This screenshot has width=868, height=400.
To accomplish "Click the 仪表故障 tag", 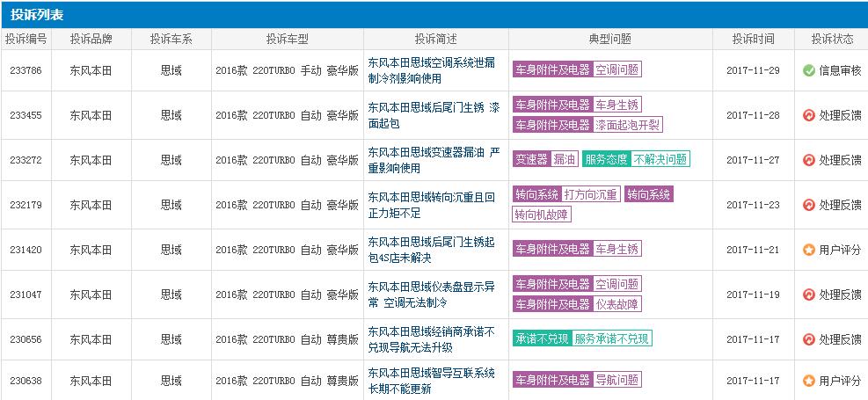I will point(617,304).
